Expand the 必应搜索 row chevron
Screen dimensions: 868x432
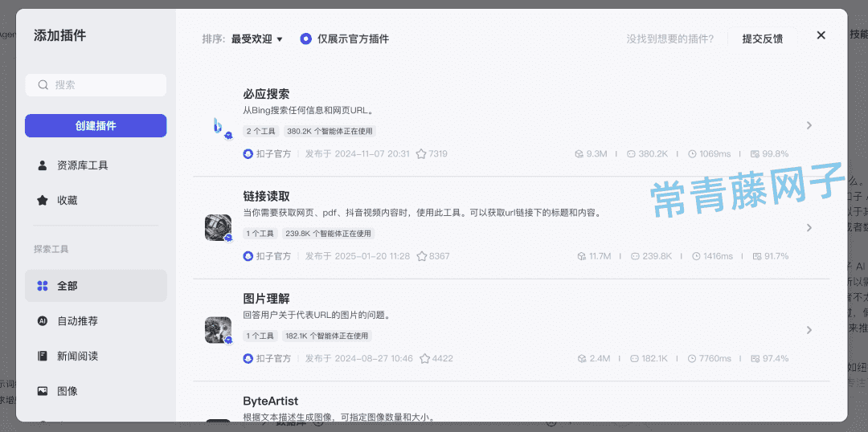(809, 125)
